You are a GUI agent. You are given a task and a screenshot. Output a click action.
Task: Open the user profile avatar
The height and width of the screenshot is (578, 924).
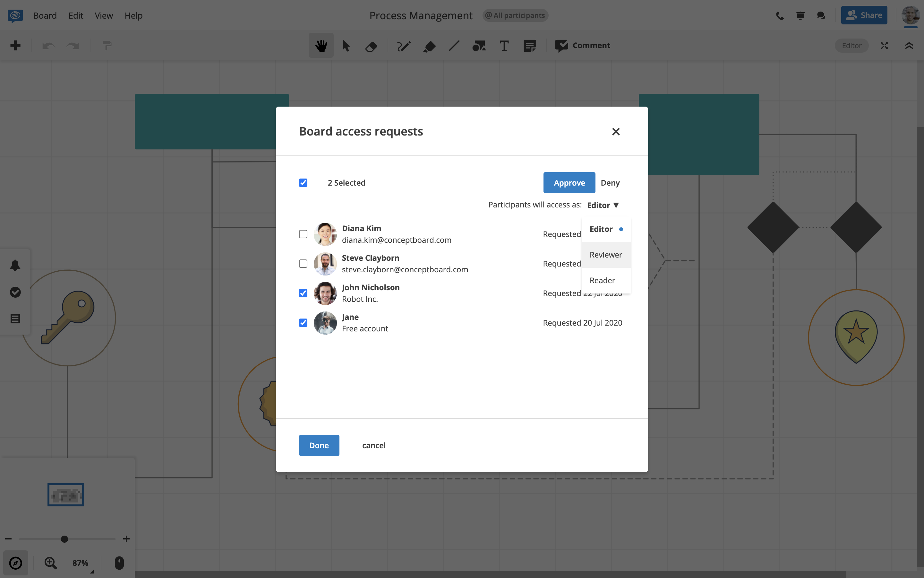[x=911, y=15]
